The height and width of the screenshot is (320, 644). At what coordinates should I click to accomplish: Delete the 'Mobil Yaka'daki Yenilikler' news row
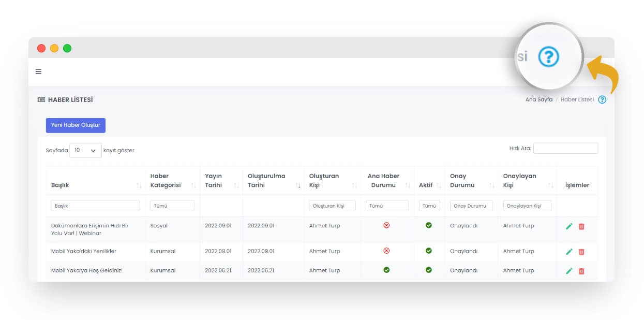click(581, 252)
